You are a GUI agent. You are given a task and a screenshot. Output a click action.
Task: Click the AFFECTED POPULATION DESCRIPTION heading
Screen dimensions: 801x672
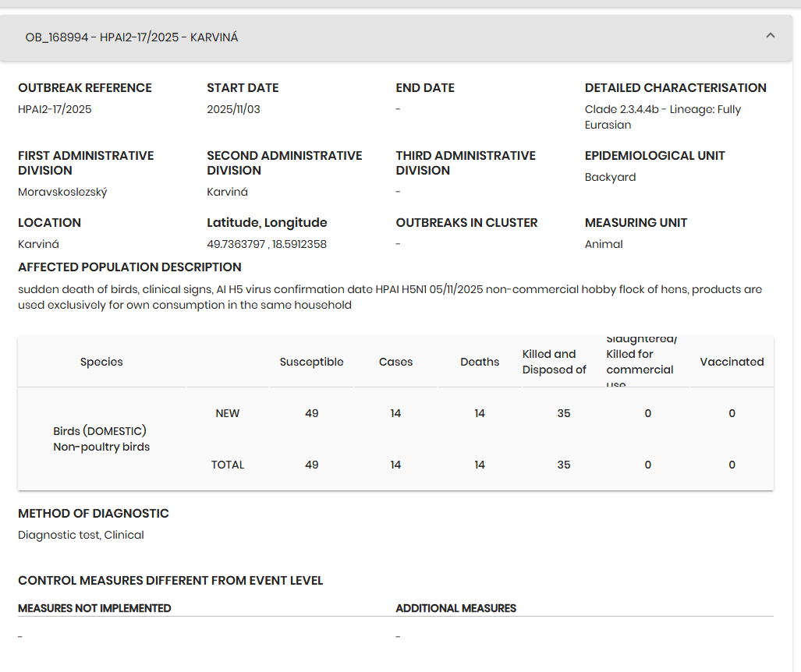point(129,267)
